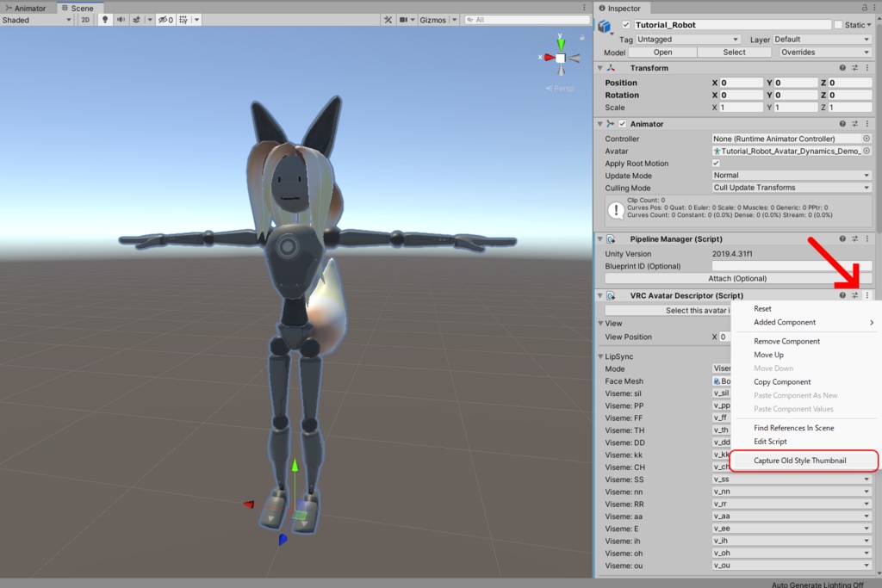Open the effects (skybox) toolbar icon

[137, 20]
